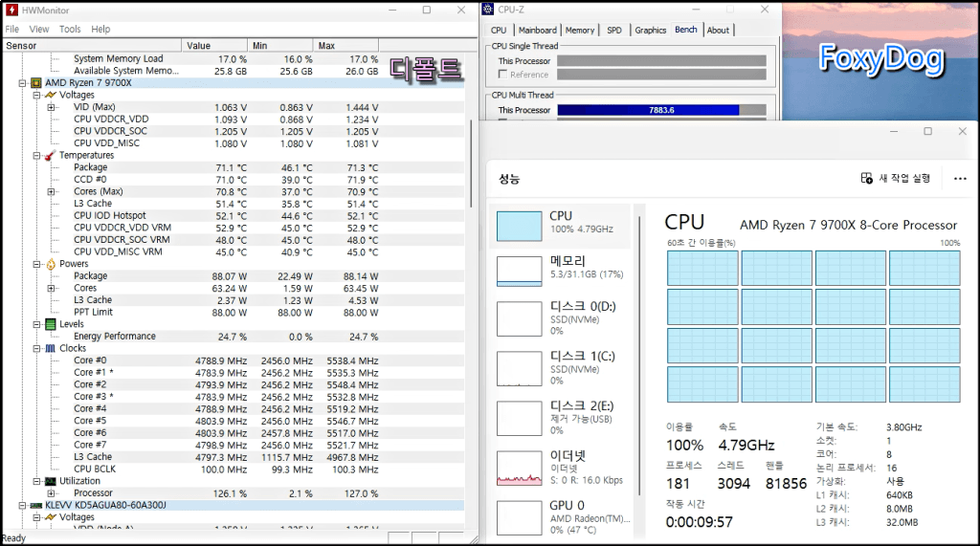
Task: Click the CPU-Z app icon in title bar
Action: click(x=489, y=10)
